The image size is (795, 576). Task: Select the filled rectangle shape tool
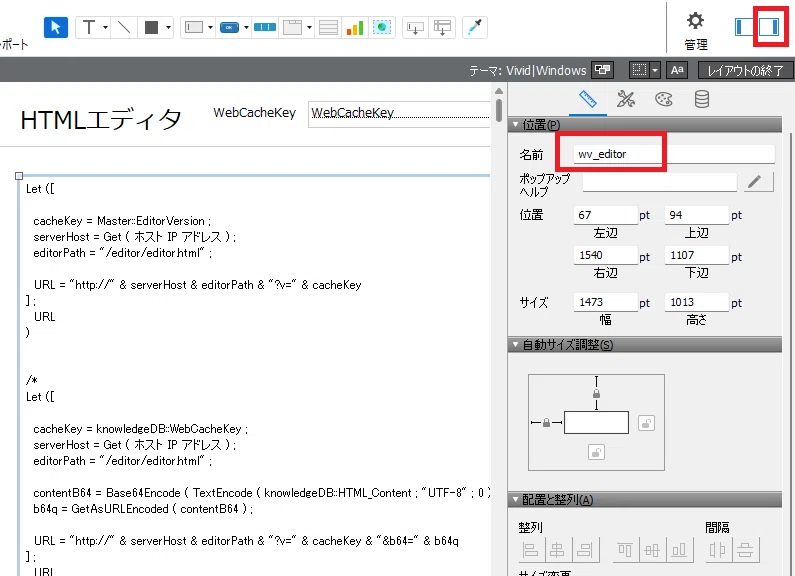pos(151,27)
